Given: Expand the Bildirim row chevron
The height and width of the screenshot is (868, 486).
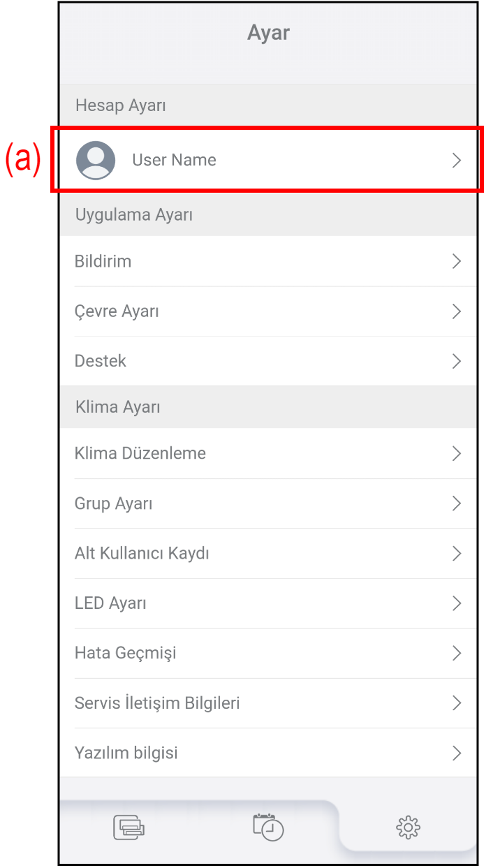Looking at the screenshot, I should point(457,261).
